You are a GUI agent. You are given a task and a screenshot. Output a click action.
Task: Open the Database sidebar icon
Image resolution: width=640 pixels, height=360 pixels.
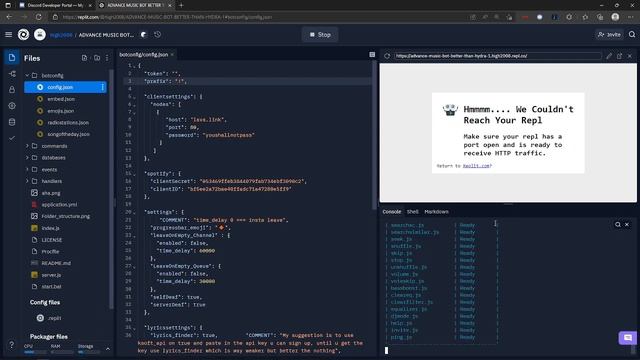coord(12,122)
